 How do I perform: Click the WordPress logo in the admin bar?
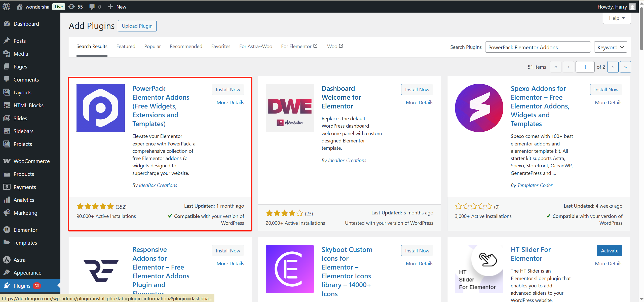coord(6,7)
